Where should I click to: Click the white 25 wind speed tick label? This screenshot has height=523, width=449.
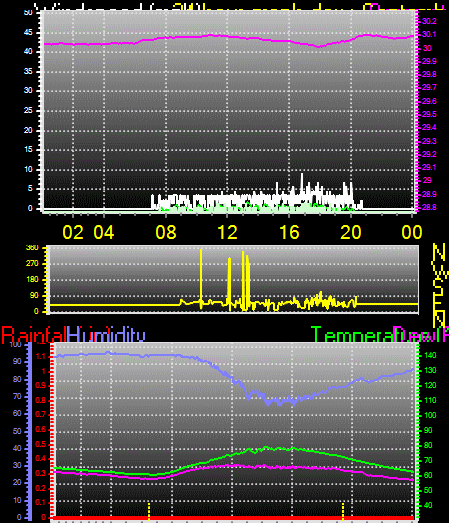28,110
